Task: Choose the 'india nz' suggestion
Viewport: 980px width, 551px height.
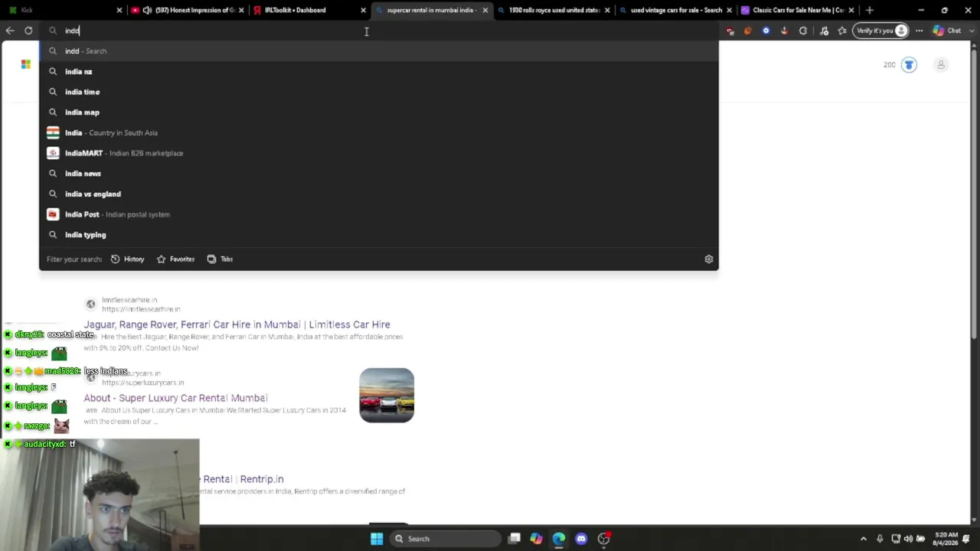Action: (x=379, y=72)
